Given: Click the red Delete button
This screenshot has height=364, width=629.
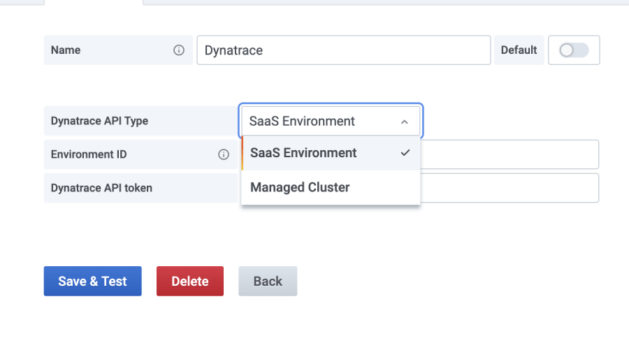Looking at the screenshot, I should coord(190,281).
